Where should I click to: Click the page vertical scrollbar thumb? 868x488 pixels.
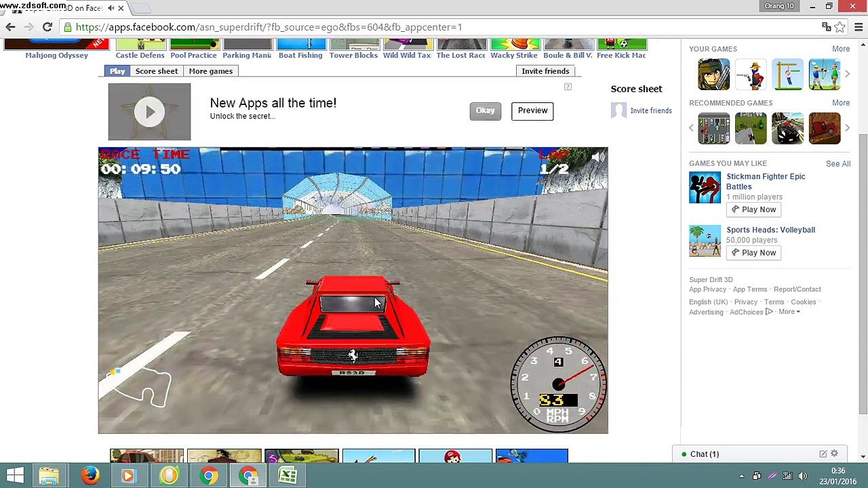coord(863,273)
